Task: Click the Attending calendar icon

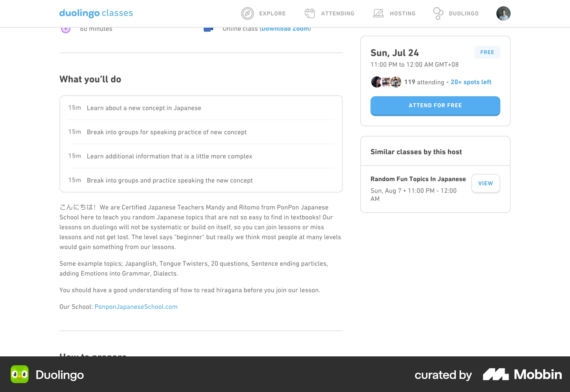Action: pos(310,13)
